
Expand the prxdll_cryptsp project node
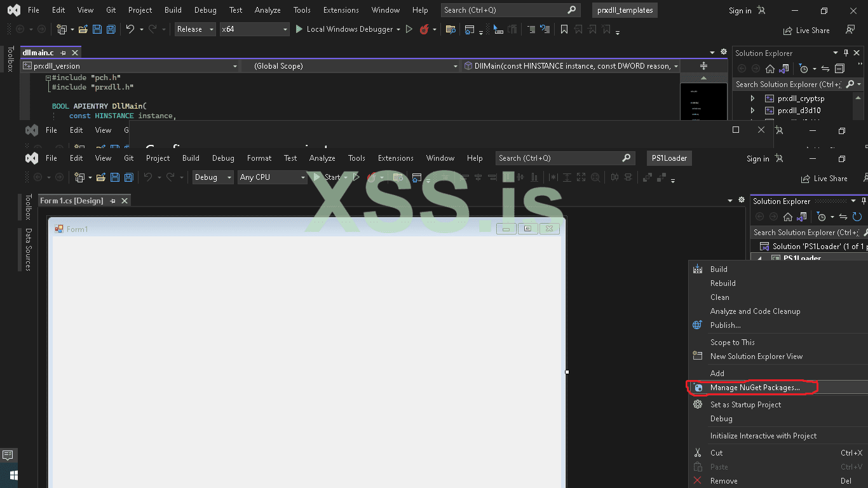tap(752, 98)
